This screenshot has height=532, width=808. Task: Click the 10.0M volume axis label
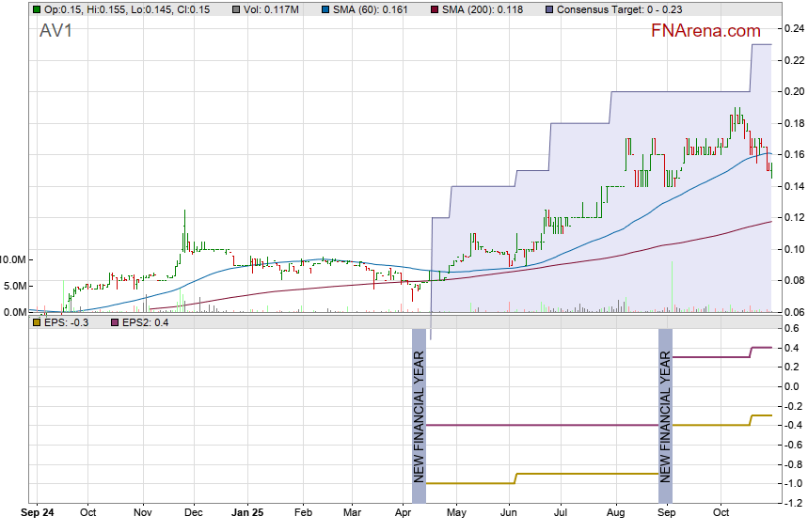point(17,259)
